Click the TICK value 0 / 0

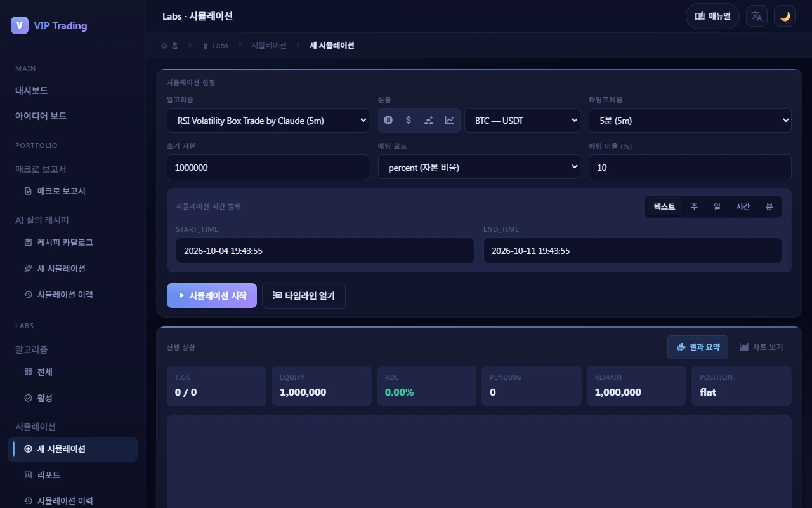click(186, 392)
